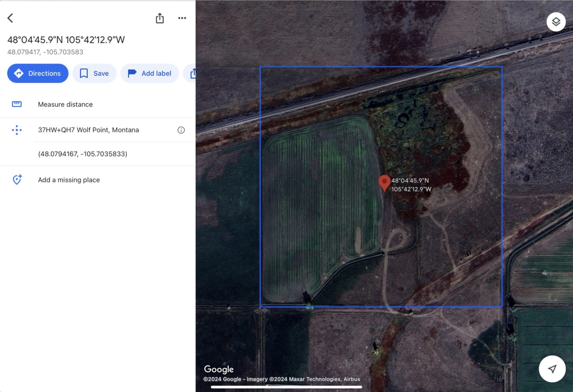The image size is (573, 392).
Task: Open the map layers picker
Action: [556, 22]
